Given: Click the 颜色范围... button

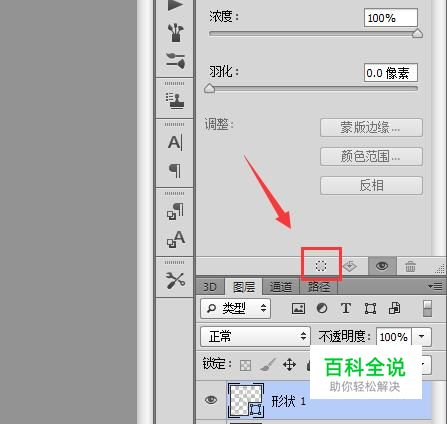Looking at the screenshot, I should click(371, 156).
